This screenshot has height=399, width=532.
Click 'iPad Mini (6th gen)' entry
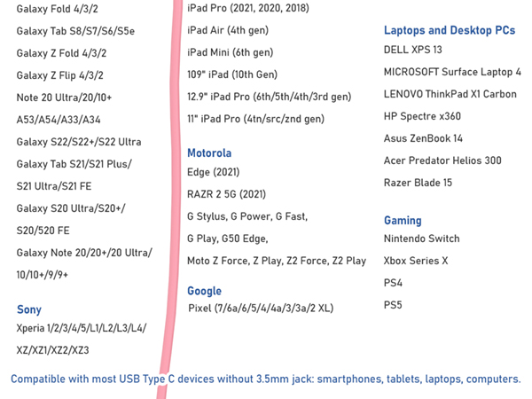[230, 52]
